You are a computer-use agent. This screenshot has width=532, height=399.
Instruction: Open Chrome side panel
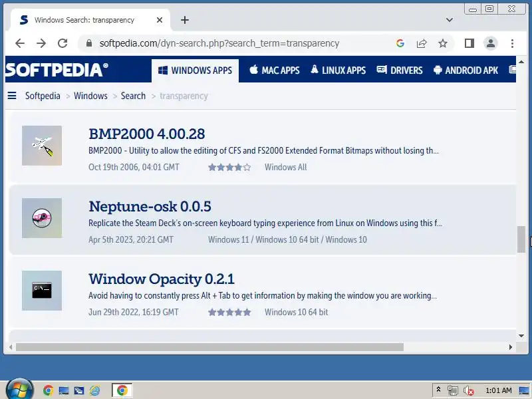coord(469,43)
